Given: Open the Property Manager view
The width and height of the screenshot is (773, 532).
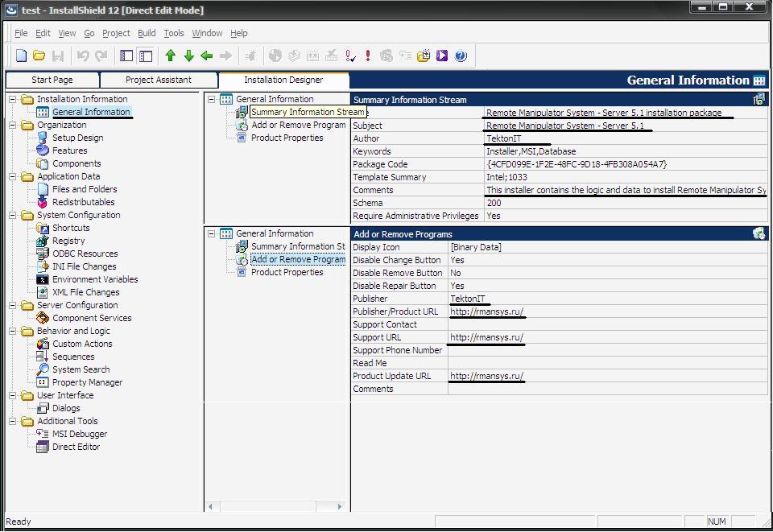Looking at the screenshot, I should pyautogui.click(x=87, y=383).
